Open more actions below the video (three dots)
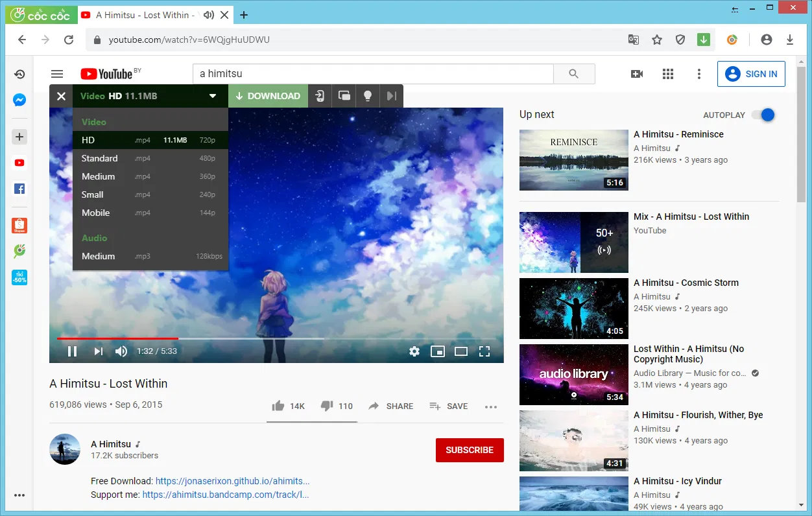Viewport: 812px width, 516px height. [491, 406]
